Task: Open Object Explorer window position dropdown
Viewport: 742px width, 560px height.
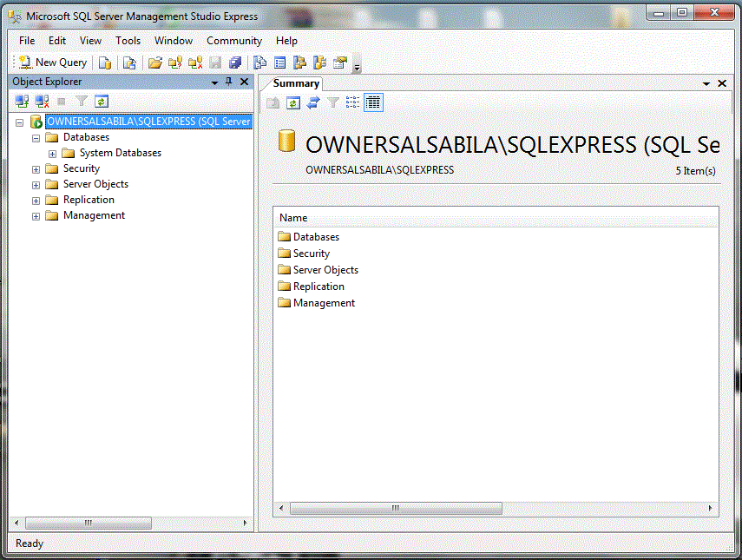Action: coord(214,82)
